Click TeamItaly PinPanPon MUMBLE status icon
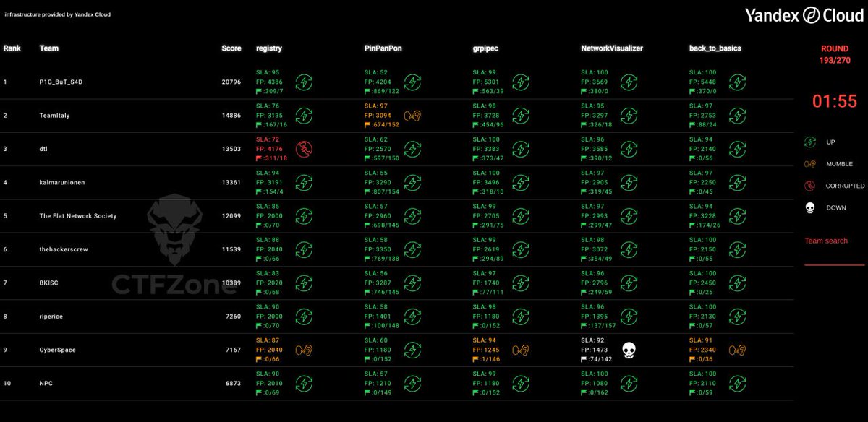868x422 pixels. 413,116
